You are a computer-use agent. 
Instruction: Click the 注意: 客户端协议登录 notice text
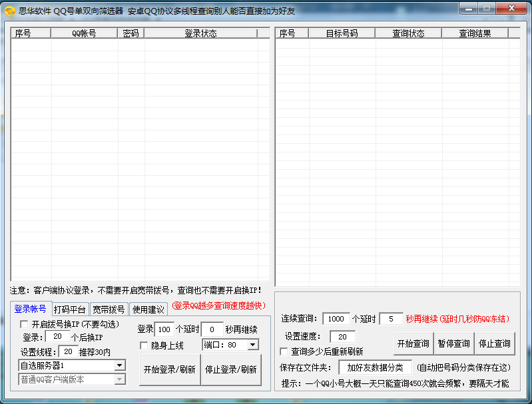pos(136,290)
